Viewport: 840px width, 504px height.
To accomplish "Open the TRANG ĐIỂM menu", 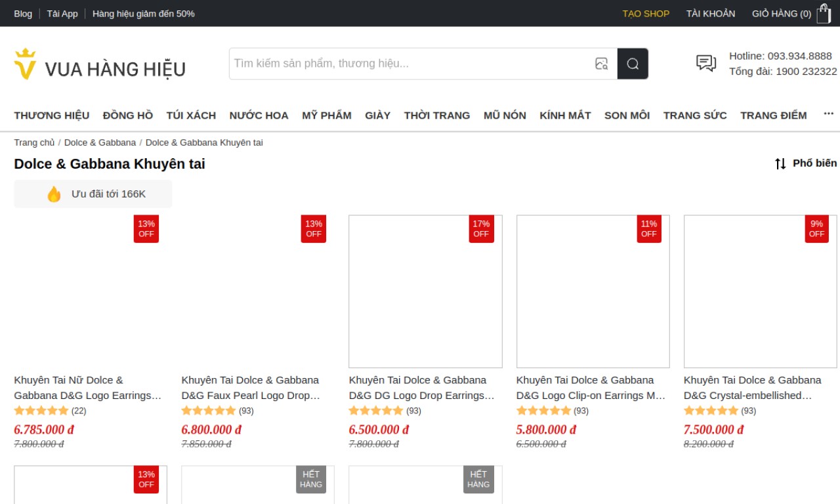I will click(774, 115).
